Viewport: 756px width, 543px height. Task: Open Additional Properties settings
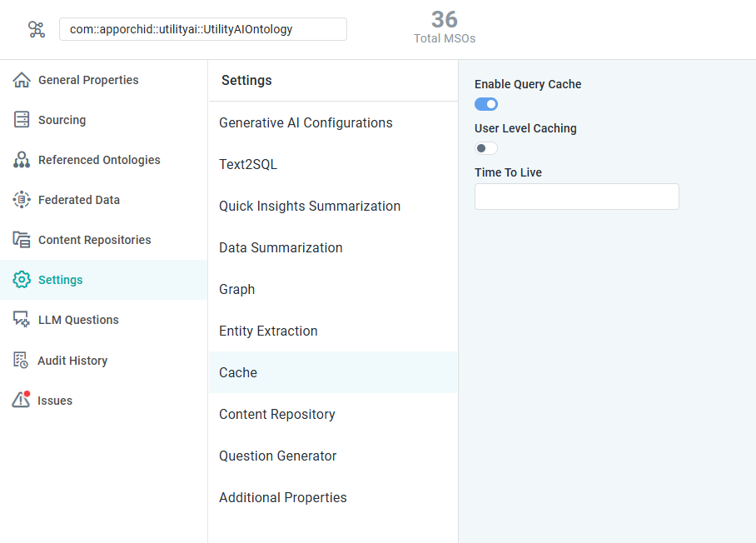pos(282,497)
